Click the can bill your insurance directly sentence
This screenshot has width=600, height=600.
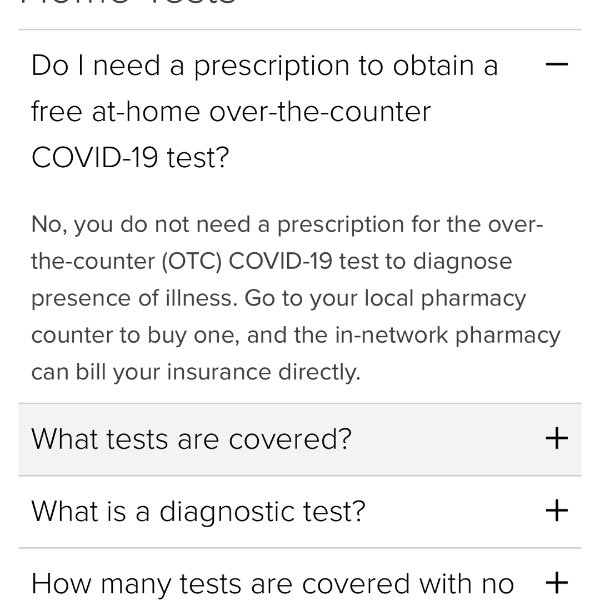click(x=196, y=372)
